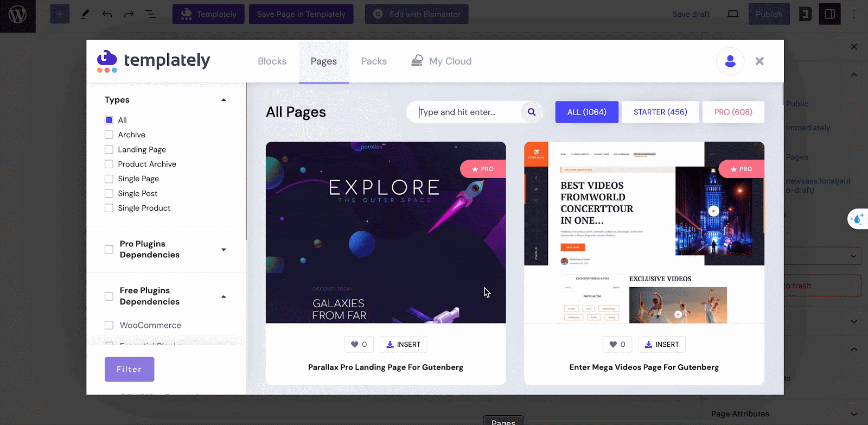This screenshot has width=868, height=425.
Task: Open the Parallax Explore template thumbnail
Action: point(386,232)
